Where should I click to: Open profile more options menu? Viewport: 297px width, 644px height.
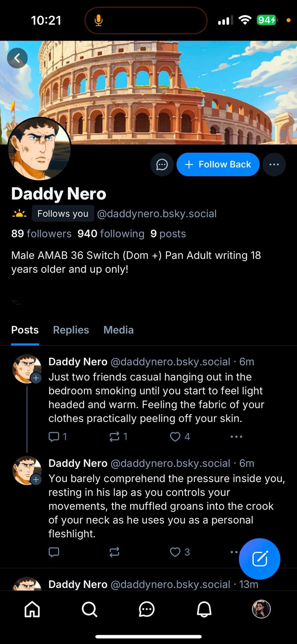274,165
